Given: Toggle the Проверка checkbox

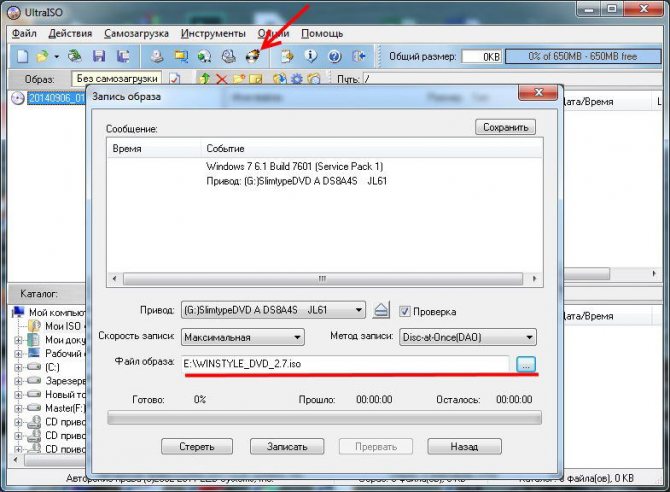Looking at the screenshot, I should (x=404, y=311).
